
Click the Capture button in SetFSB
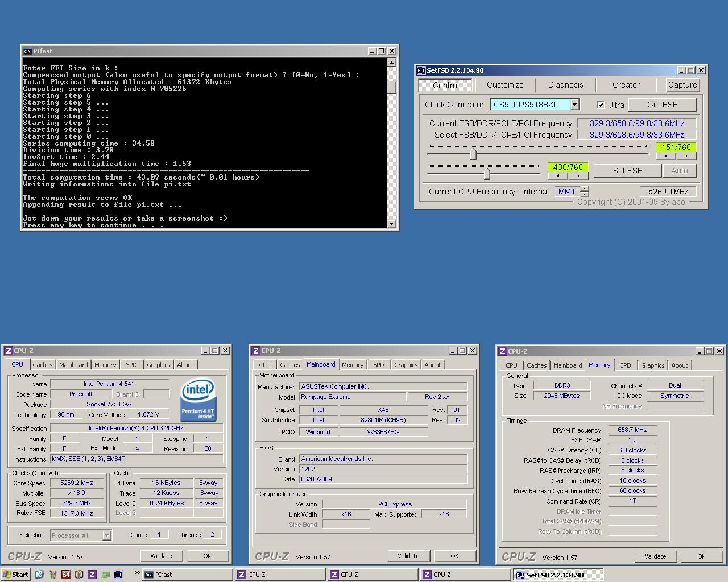pyautogui.click(x=682, y=85)
